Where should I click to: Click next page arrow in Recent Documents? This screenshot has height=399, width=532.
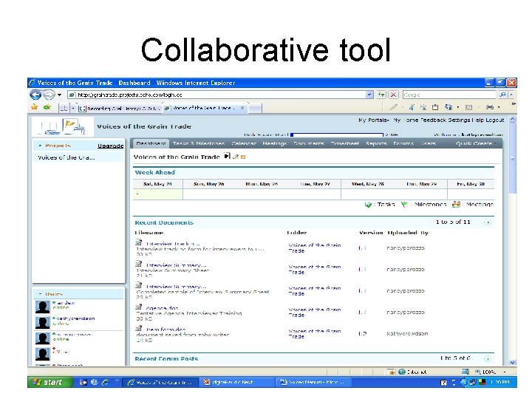488,222
